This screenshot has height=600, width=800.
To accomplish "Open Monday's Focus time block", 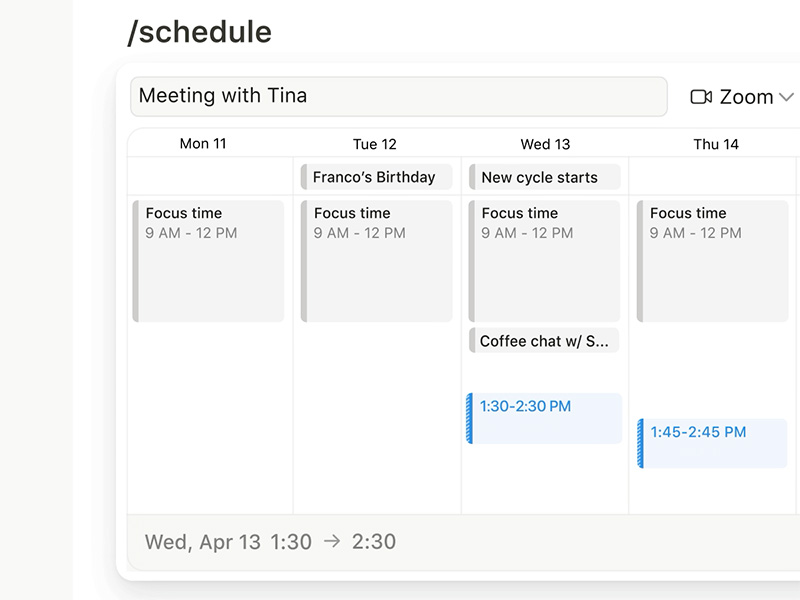I will [209, 261].
